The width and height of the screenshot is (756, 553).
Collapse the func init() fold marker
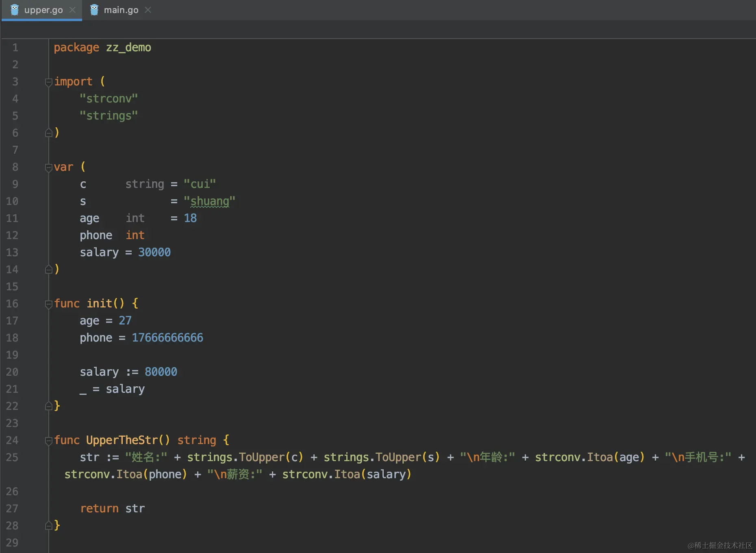pyautogui.click(x=48, y=304)
